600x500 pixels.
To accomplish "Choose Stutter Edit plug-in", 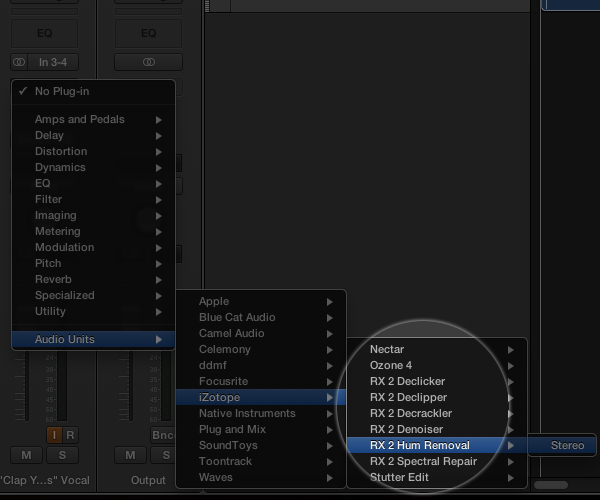I will (x=437, y=477).
